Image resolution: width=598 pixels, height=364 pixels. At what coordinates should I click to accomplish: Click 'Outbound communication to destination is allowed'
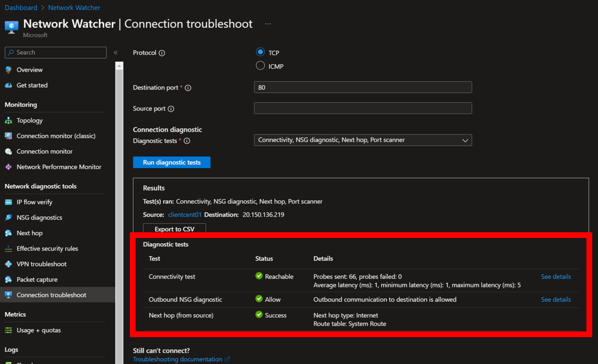click(385, 299)
